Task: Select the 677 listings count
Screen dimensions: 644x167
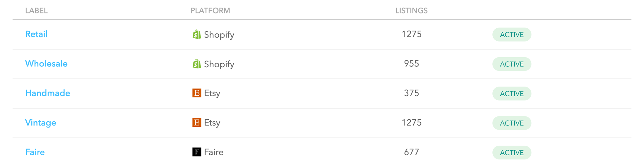Action: click(412, 152)
